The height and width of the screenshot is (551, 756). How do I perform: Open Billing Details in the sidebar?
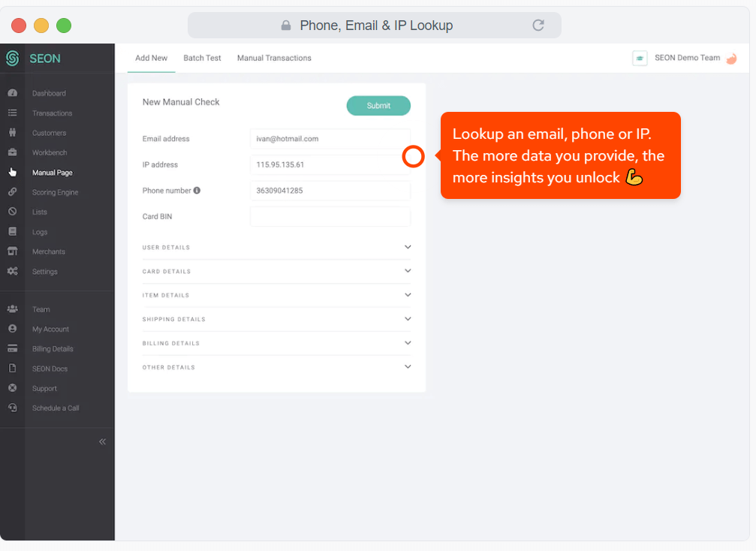pos(53,348)
